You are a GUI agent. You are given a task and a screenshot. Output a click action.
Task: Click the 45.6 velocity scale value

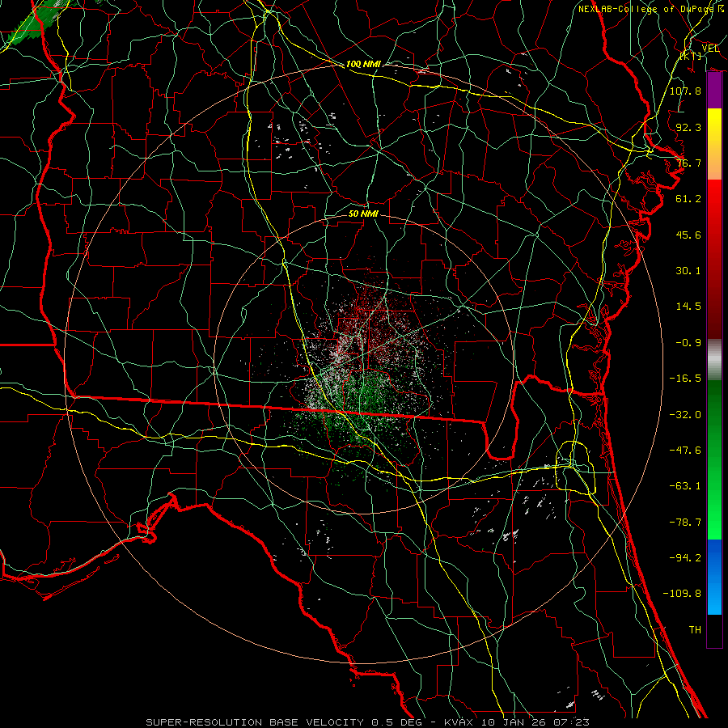pos(688,235)
